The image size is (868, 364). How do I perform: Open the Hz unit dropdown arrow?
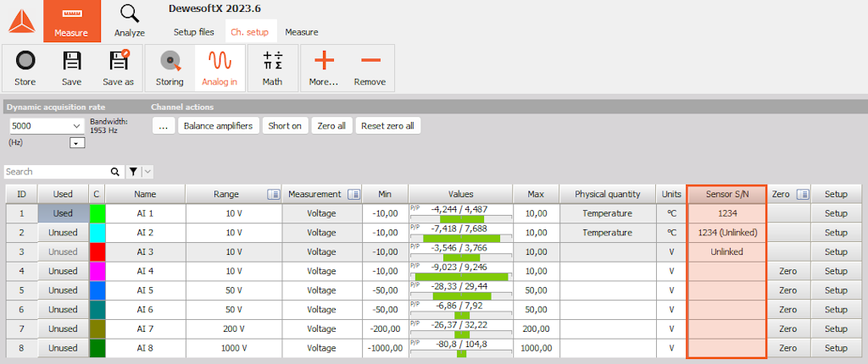pos(77,143)
